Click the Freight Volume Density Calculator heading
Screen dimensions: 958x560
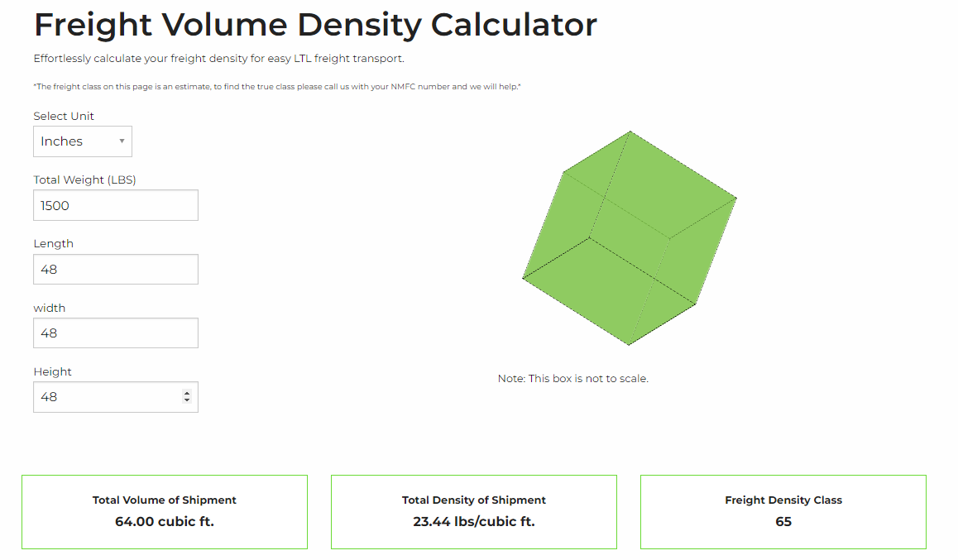315,25
